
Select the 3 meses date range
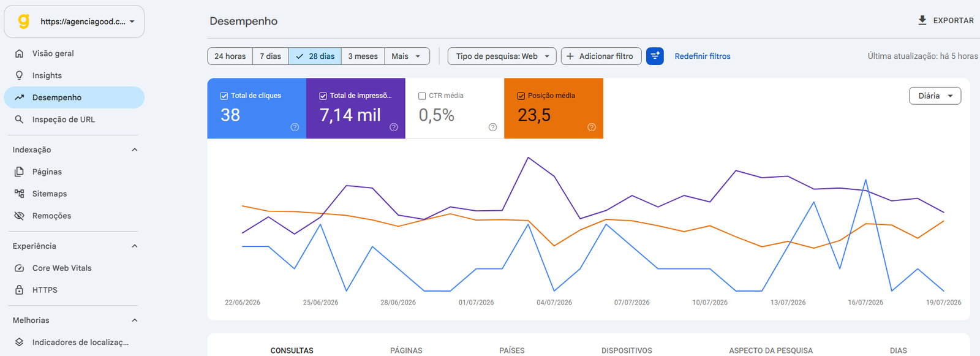click(x=363, y=56)
